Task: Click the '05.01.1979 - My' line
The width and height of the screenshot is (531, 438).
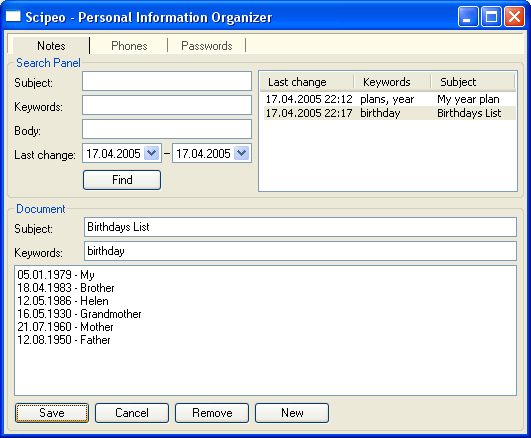Action: click(56, 275)
